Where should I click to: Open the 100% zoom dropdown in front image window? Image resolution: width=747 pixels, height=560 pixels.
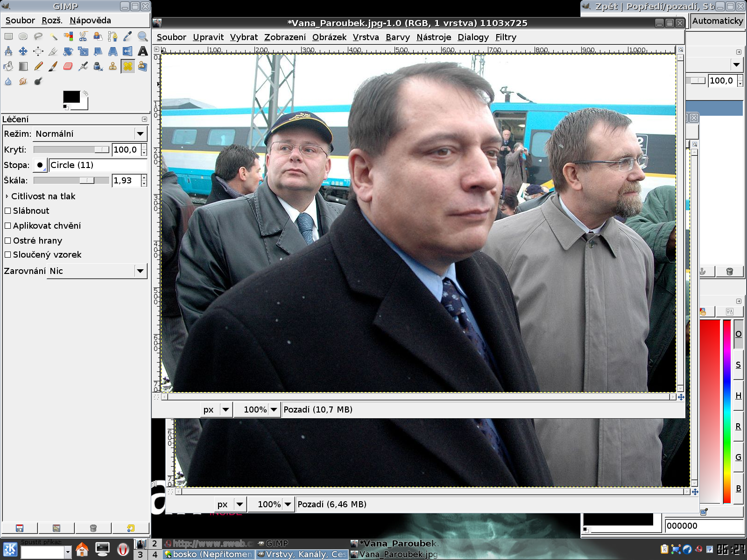[257, 410]
